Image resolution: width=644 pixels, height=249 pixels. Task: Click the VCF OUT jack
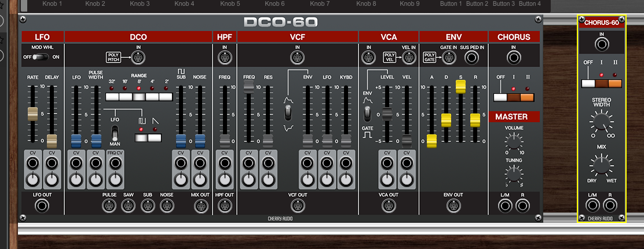tap(297, 205)
